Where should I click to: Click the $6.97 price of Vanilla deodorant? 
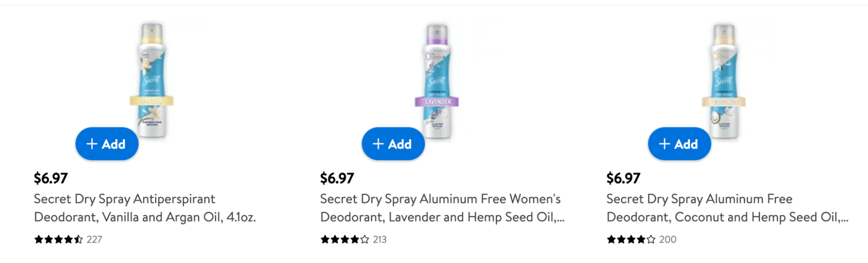point(51,178)
